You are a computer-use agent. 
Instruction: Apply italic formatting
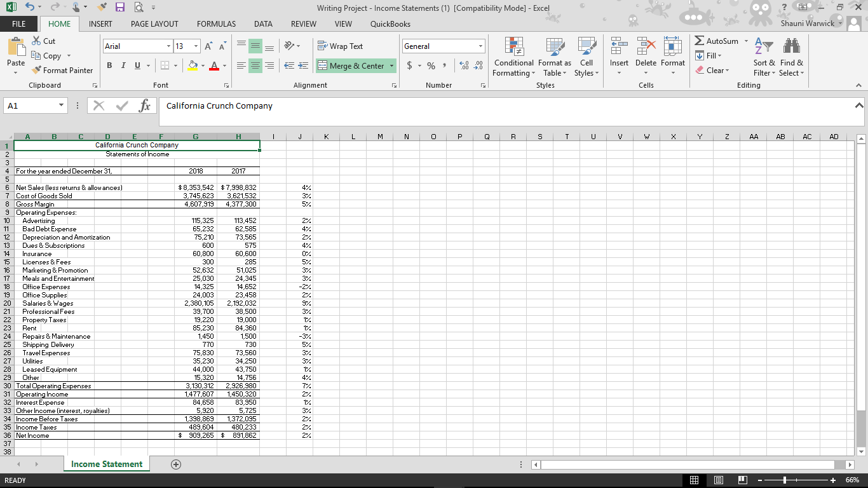click(123, 65)
